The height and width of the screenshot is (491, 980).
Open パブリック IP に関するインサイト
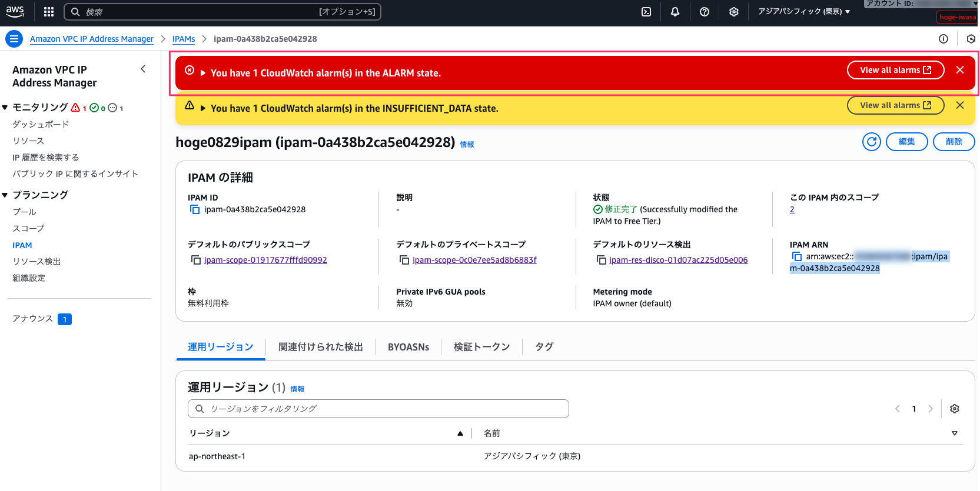click(75, 173)
